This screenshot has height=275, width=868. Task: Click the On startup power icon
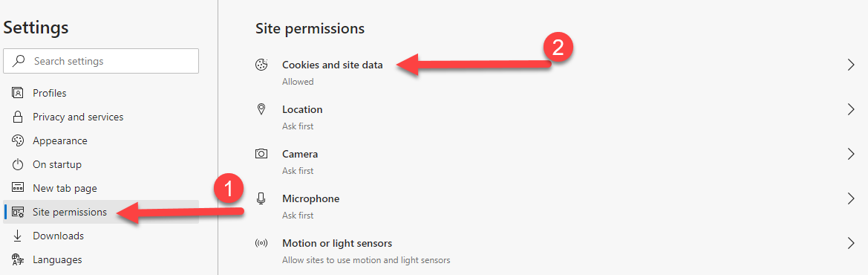click(x=18, y=165)
